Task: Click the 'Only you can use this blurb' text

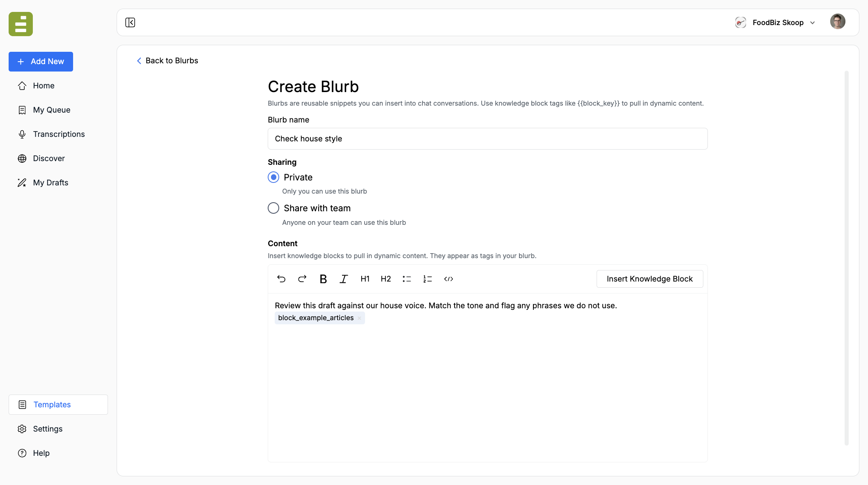Action: (324, 191)
